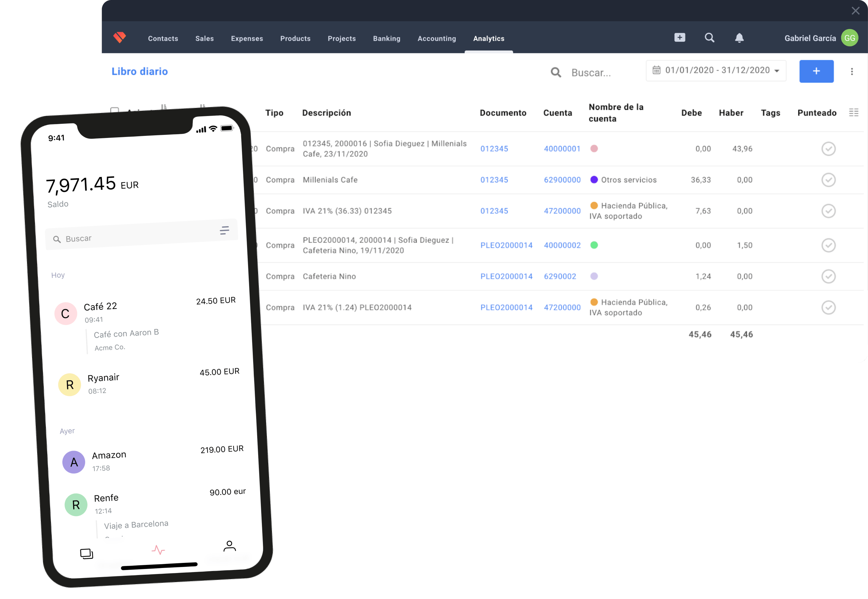The width and height of the screenshot is (868, 599).
Task: Tap the pulse activity icon on phone
Action: pos(158,550)
